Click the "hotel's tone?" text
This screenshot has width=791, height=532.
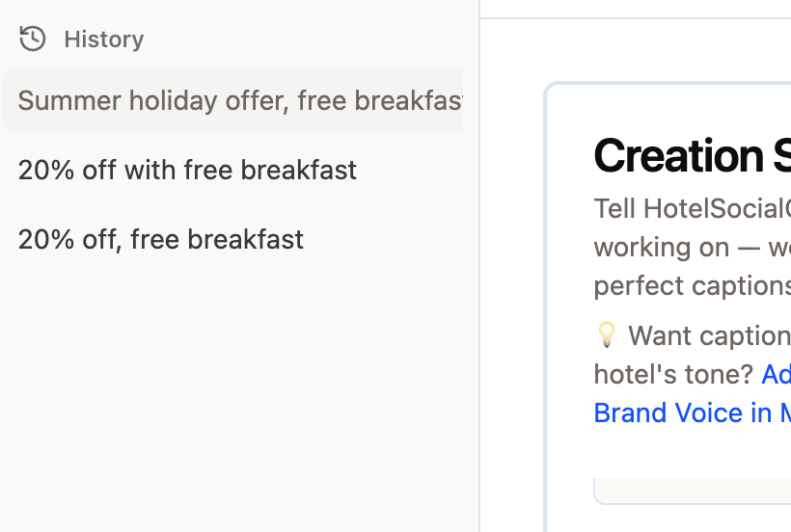pyautogui.click(x=673, y=374)
